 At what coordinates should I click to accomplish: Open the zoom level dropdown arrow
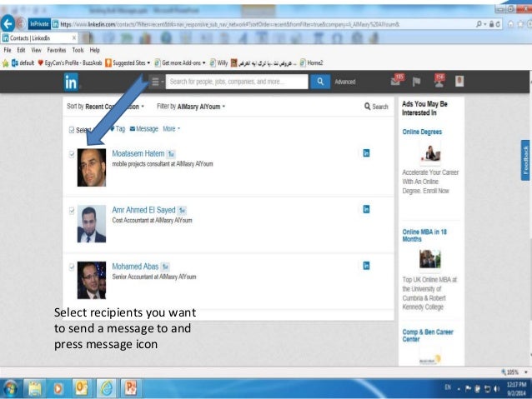click(525, 372)
